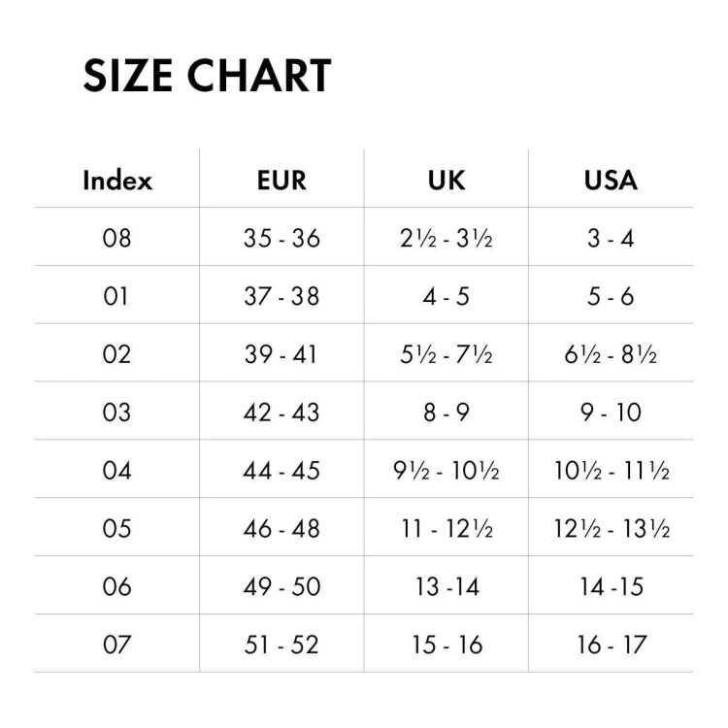Select index 08 in the first row

coord(116,238)
